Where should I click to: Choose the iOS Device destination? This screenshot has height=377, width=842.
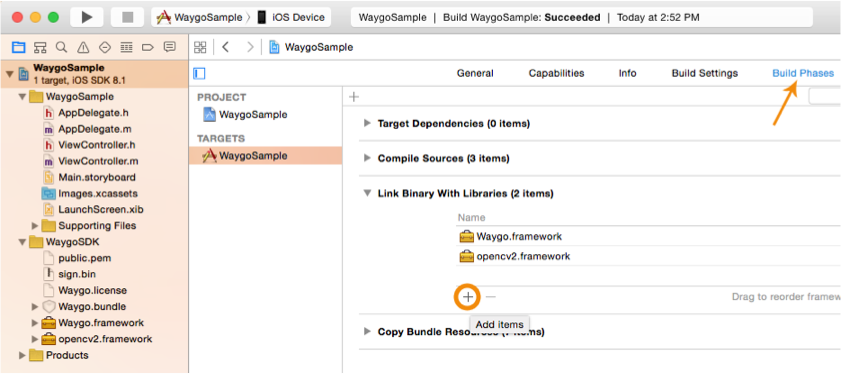[x=291, y=17]
